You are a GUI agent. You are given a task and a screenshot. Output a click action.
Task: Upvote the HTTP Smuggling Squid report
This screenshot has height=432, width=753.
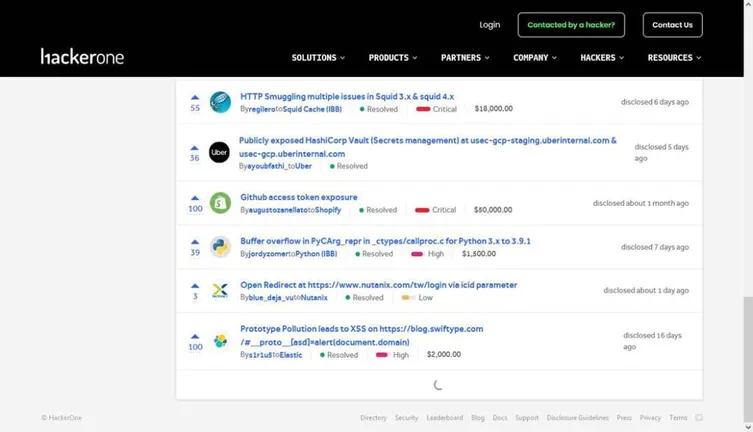[x=195, y=97]
